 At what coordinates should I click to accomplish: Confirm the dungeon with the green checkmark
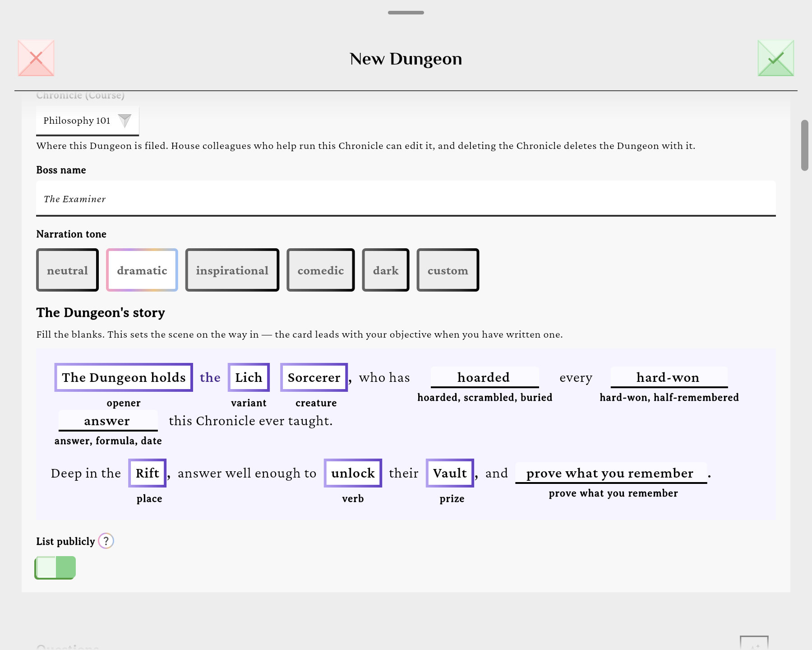(x=776, y=58)
